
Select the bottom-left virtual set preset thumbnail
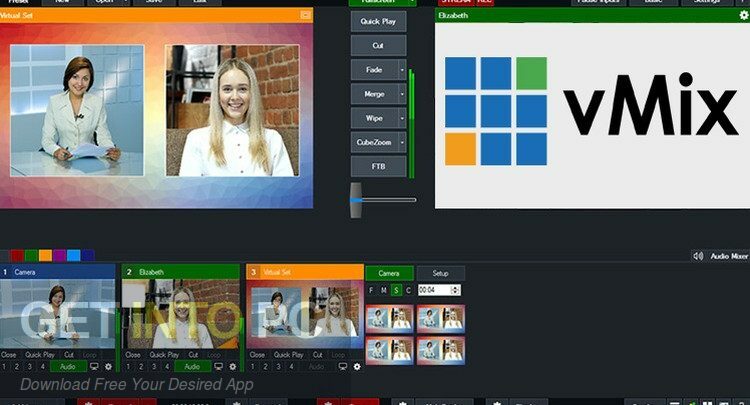tap(389, 350)
